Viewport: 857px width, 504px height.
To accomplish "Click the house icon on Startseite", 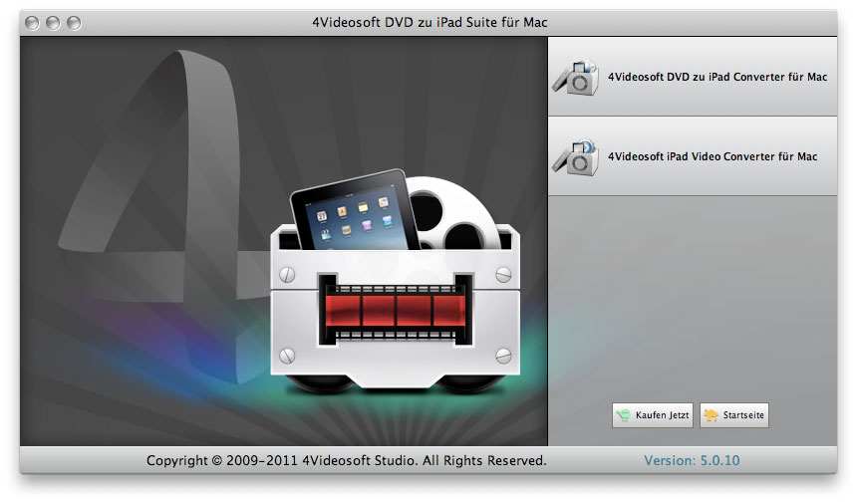I will pyautogui.click(x=712, y=416).
